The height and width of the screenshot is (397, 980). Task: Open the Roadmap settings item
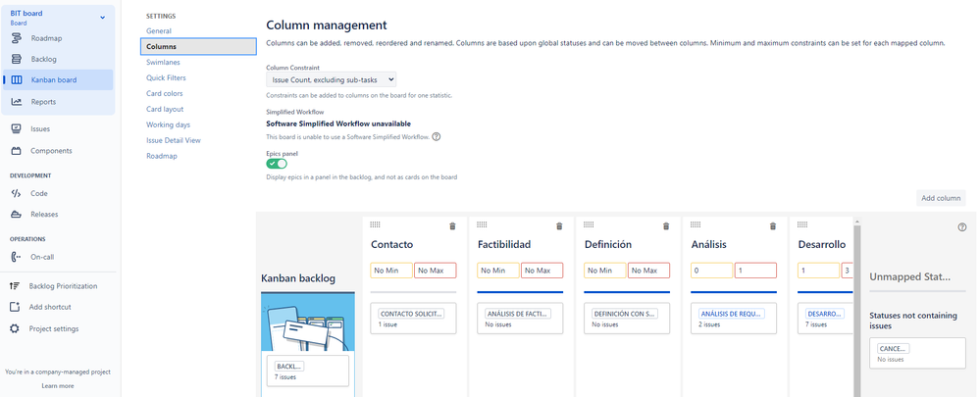[x=162, y=156]
